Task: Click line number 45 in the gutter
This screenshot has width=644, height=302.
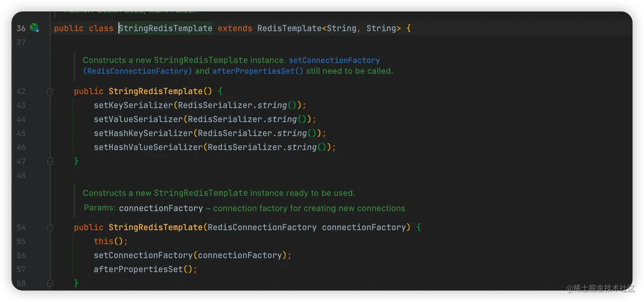Action: tap(21, 133)
